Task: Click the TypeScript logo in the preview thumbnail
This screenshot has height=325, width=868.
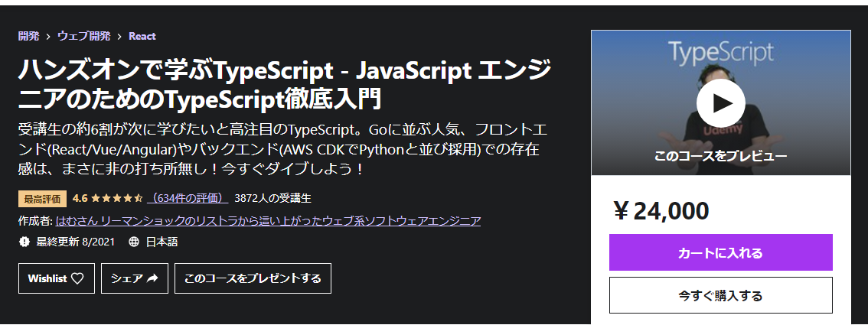Action: tap(721, 53)
